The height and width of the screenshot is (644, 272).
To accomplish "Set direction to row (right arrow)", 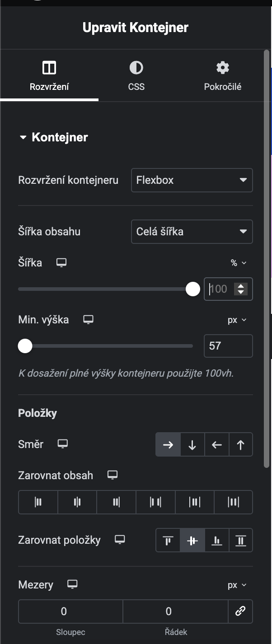I will 168,445.
